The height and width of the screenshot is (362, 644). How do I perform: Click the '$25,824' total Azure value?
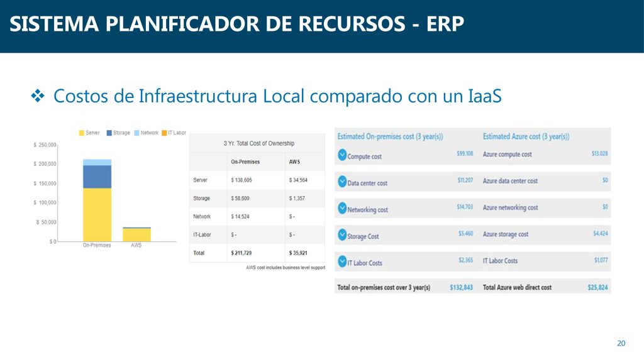click(597, 287)
